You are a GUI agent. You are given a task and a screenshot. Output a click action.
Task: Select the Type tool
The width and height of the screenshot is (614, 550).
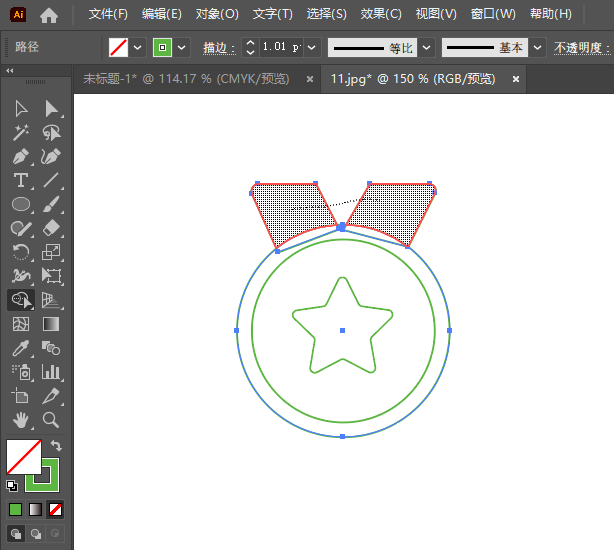(21, 181)
